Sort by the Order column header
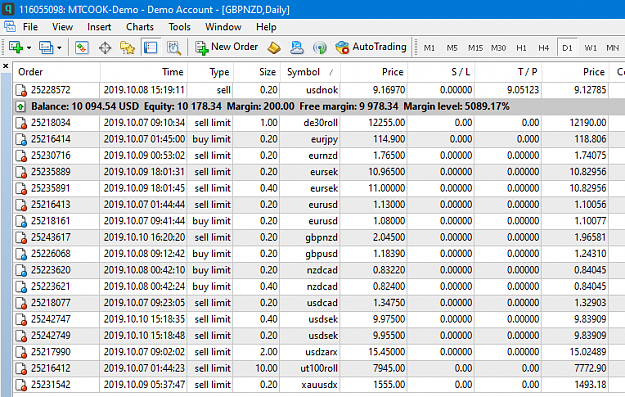 pyautogui.click(x=56, y=72)
